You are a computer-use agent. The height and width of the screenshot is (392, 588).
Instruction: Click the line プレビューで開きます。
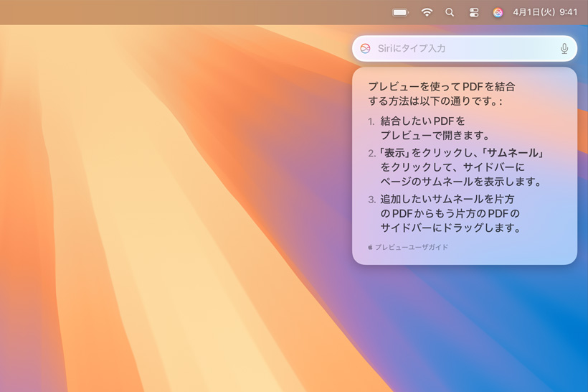click(435, 135)
